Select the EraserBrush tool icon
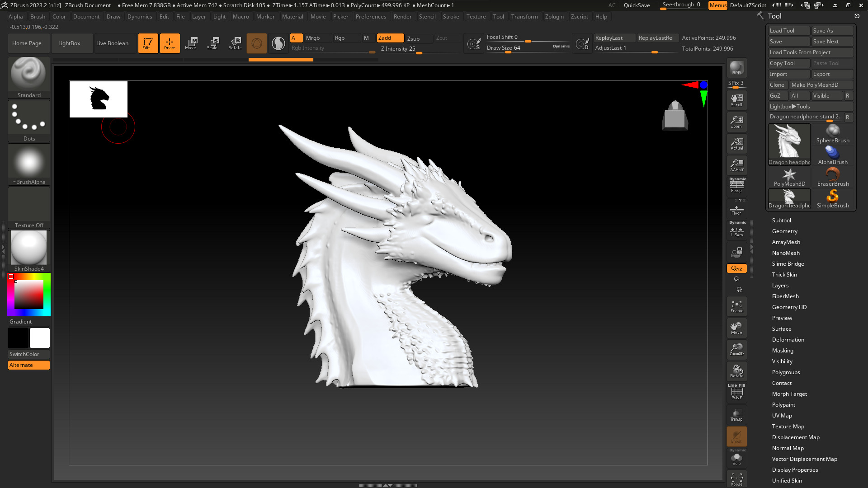868x488 pixels. [x=833, y=178]
